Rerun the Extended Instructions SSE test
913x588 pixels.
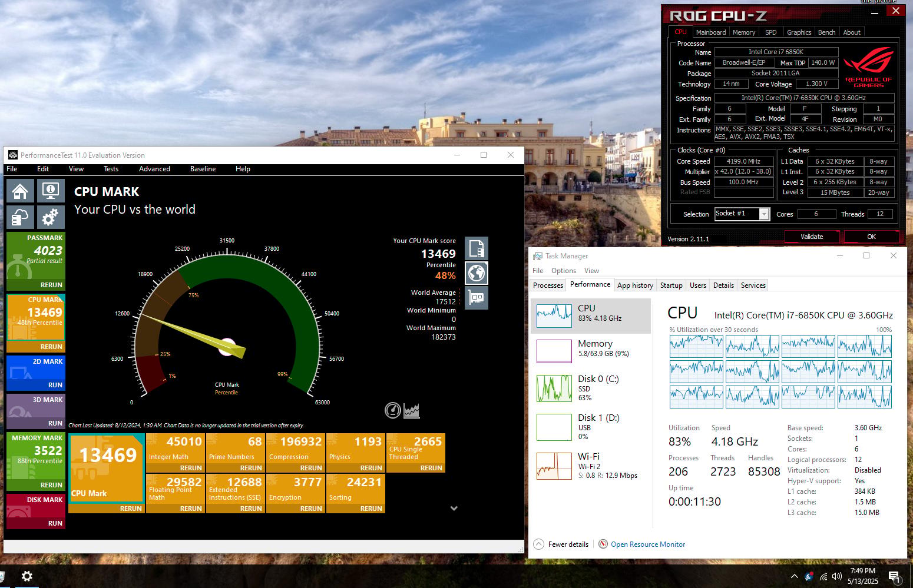click(x=251, y=509)
